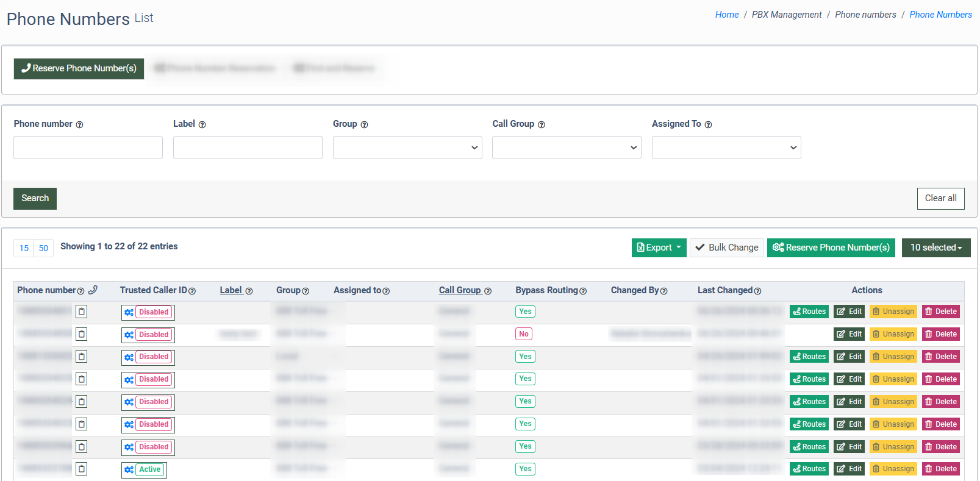Click the help icon beside Phone number filter label

(x=79, y=124)
